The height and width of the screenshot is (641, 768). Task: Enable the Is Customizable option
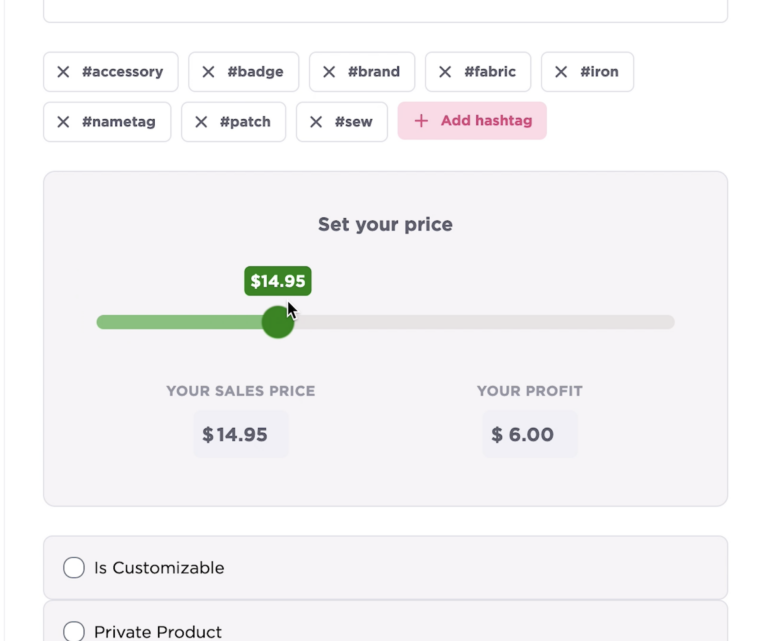(x=74, y=568)
